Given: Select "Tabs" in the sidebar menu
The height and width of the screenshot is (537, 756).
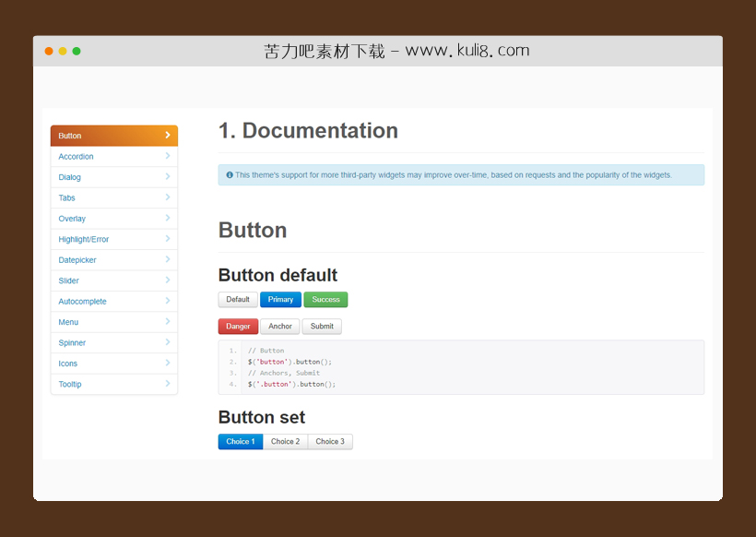Looking at the screenshot, I should click(x=66, y=197).
